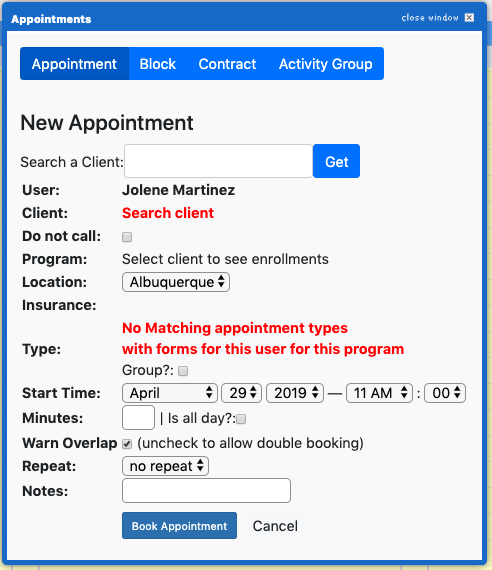Open the year dropdown showing 2019
The image size is (492, 570).
pos(295,393)
